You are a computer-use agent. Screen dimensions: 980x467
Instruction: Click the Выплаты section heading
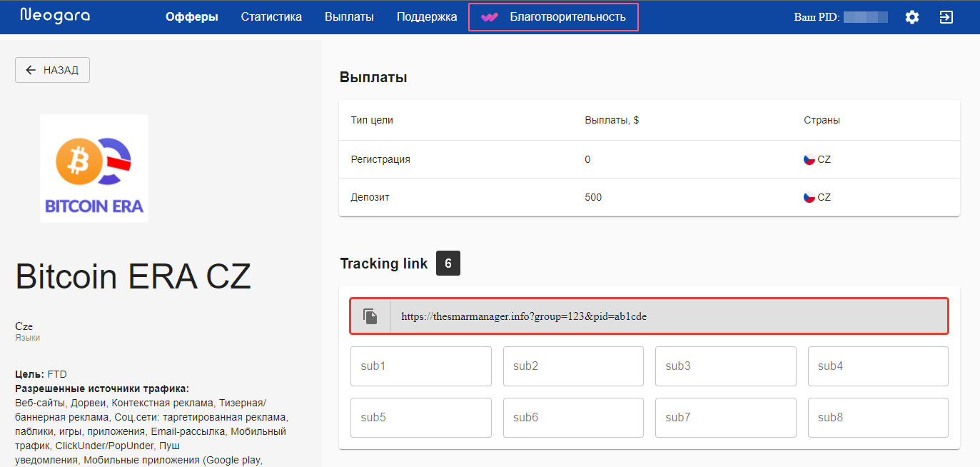click(373, 77)
